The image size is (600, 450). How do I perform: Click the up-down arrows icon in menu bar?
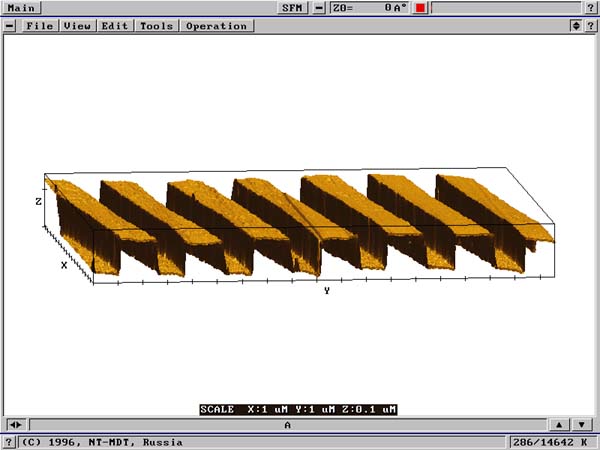click(x=575, y=25)
